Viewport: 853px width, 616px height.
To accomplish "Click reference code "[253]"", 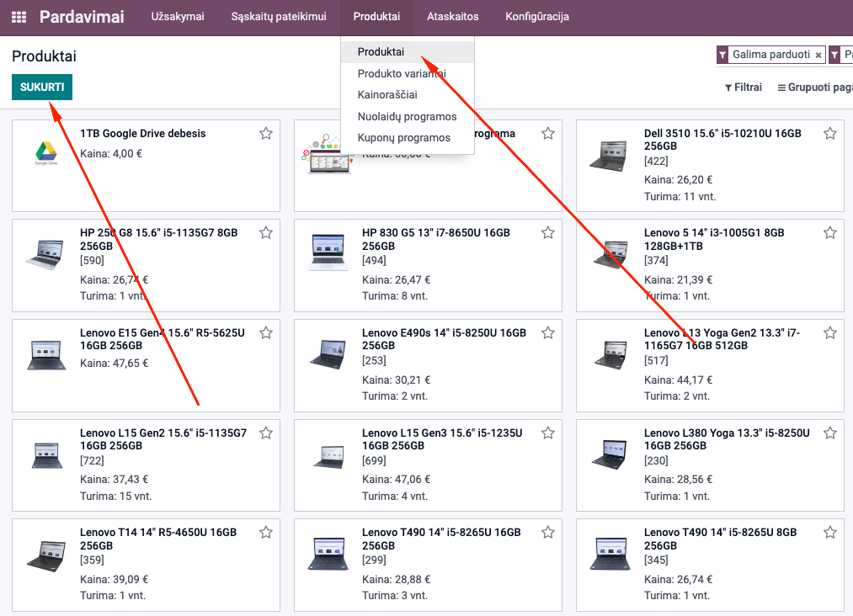I will coord(374,360).
